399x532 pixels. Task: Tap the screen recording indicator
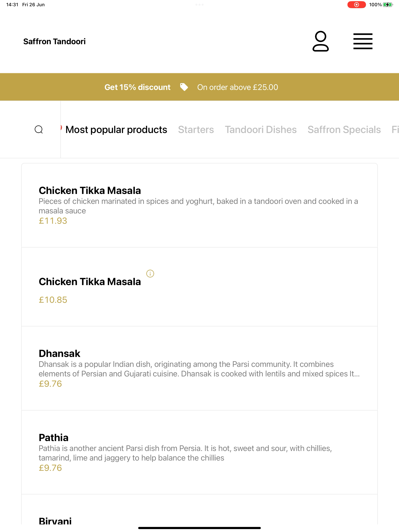point(356,4)
